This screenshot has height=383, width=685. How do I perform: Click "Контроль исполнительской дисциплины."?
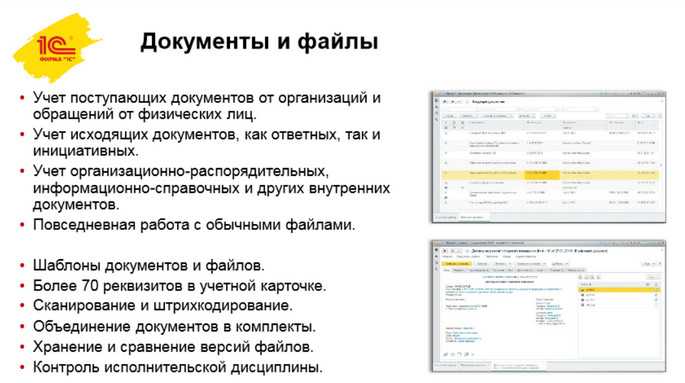point(177,367)
